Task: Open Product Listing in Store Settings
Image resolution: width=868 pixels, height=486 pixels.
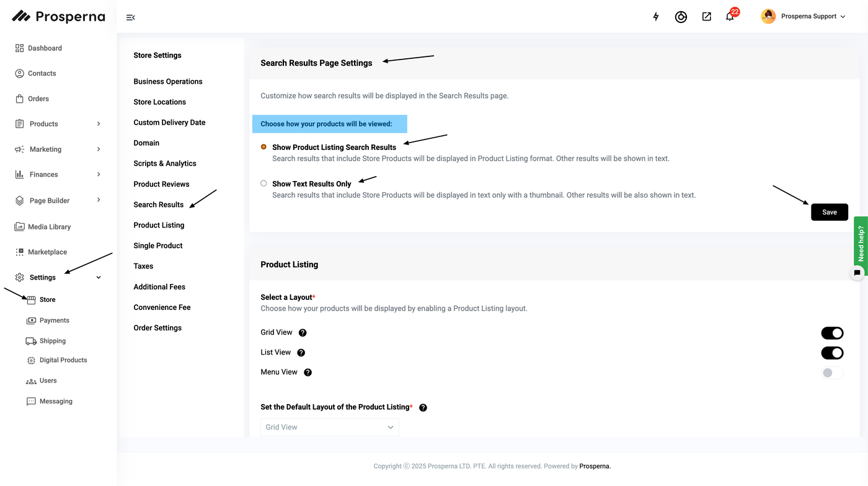Action: point(159,225)
